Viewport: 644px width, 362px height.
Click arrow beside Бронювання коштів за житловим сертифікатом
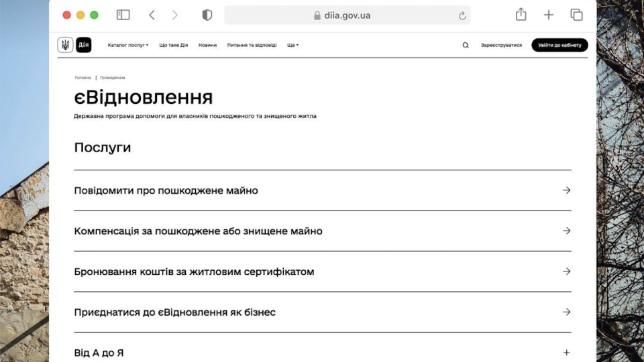click(x=567, y=271)
